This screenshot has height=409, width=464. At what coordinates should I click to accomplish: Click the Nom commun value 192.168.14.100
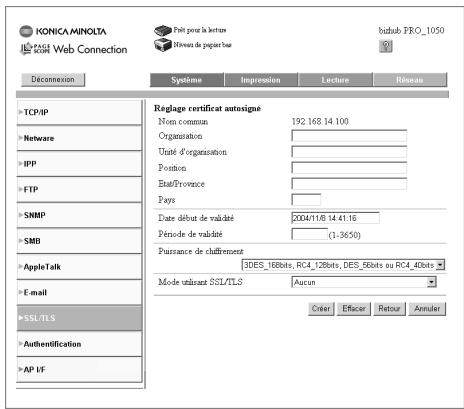[320, 121]
